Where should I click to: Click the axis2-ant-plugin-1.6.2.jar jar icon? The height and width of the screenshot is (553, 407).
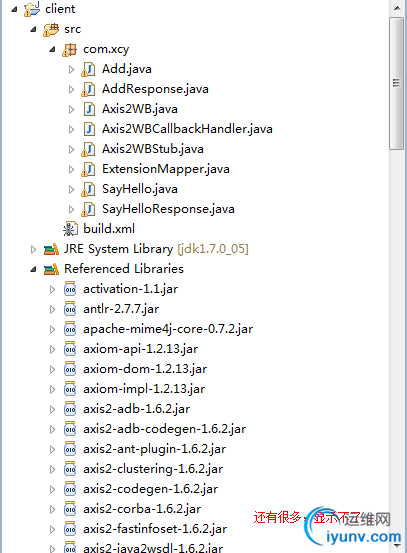(x=70, y=449)
